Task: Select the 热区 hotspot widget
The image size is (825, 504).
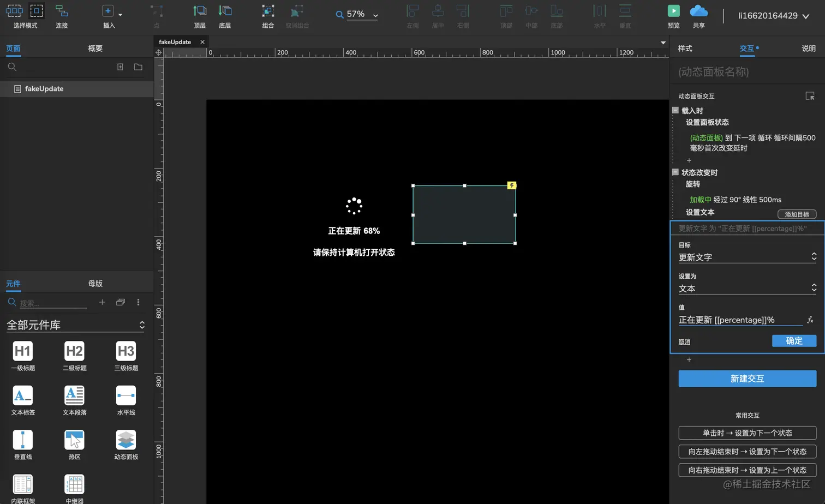Action: click(74, 445)
